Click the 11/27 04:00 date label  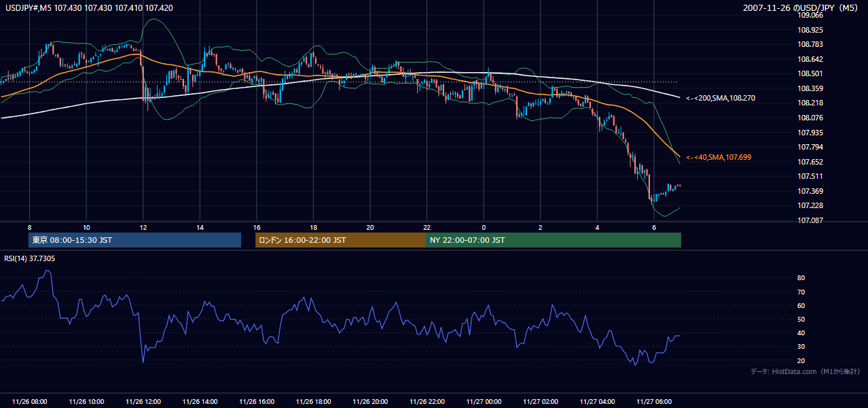point(597,402)
